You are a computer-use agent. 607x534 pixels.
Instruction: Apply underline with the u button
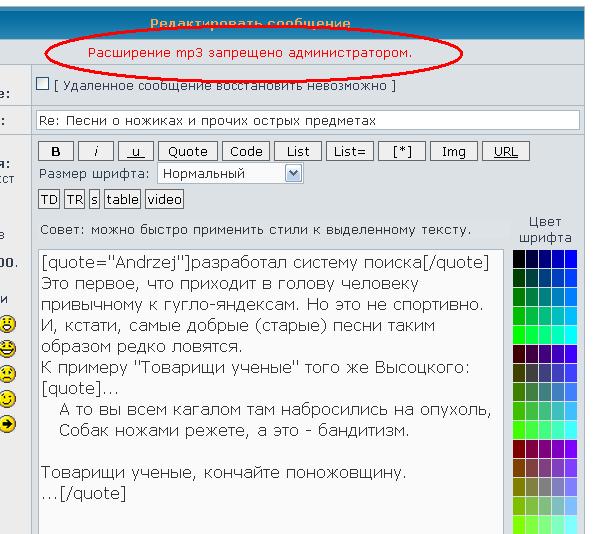coord(135,152)
